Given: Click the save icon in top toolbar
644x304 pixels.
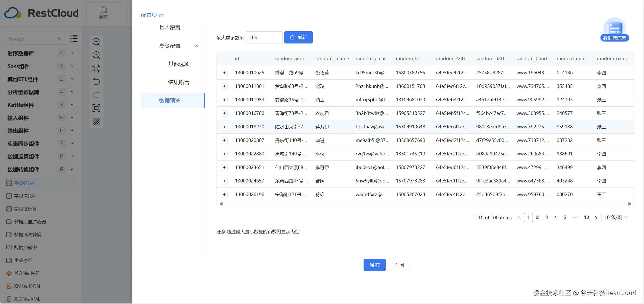Looking at the screenshot, I should [x=103, y=10].
